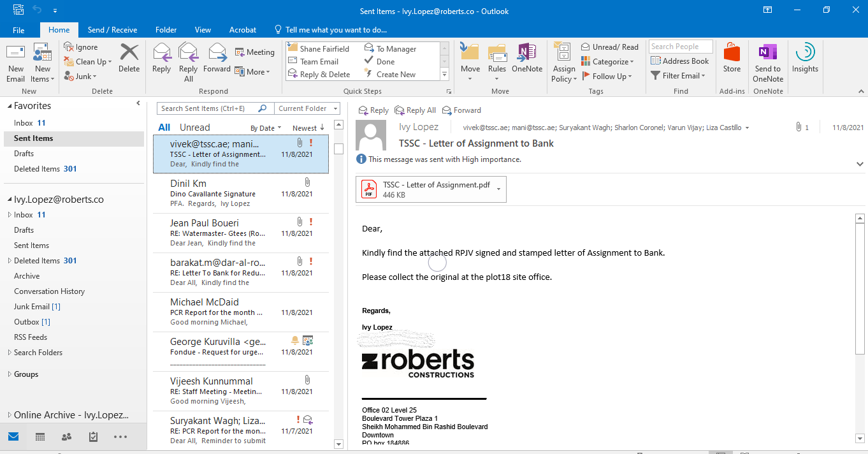Click the Reply icon in reading pane
This screenshot has height=454, width=868.
[374, 110]
